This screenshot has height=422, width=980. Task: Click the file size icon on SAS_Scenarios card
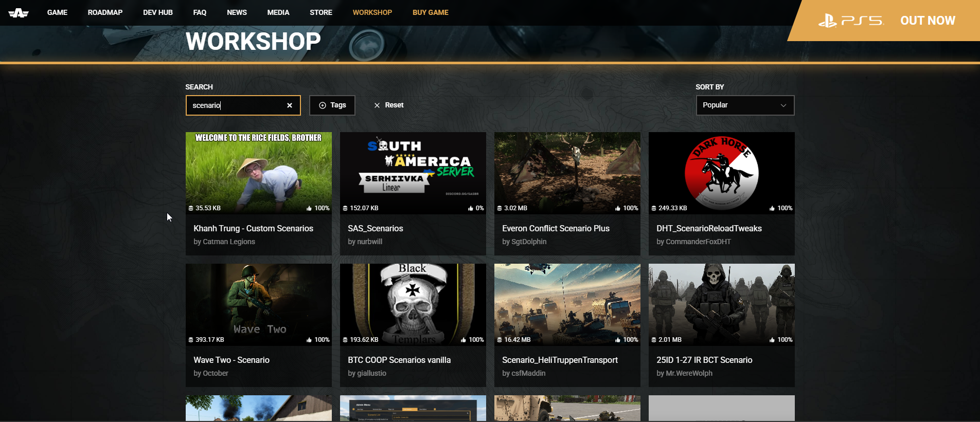click(345, 208)
